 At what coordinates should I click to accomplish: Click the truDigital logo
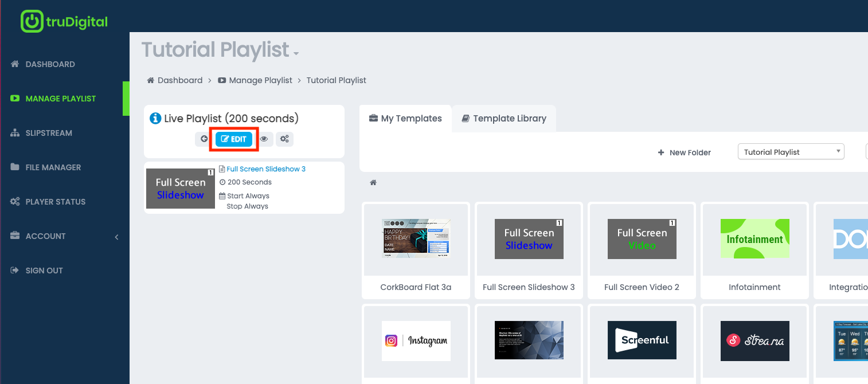pyautogui.click(x=64, y=22)
